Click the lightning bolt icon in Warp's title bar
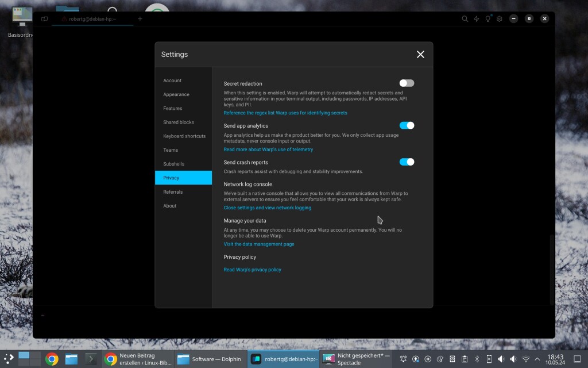 [x=476, y=19]
